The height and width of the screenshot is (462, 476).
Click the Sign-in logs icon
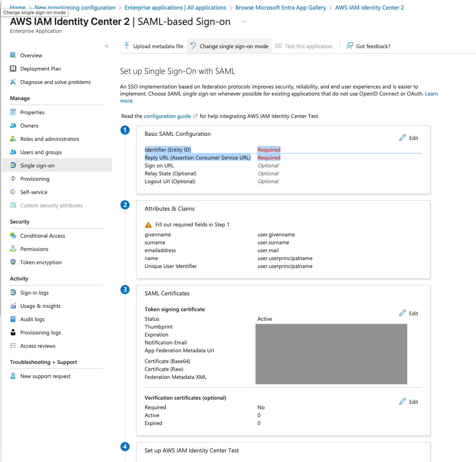click(13, 292)
